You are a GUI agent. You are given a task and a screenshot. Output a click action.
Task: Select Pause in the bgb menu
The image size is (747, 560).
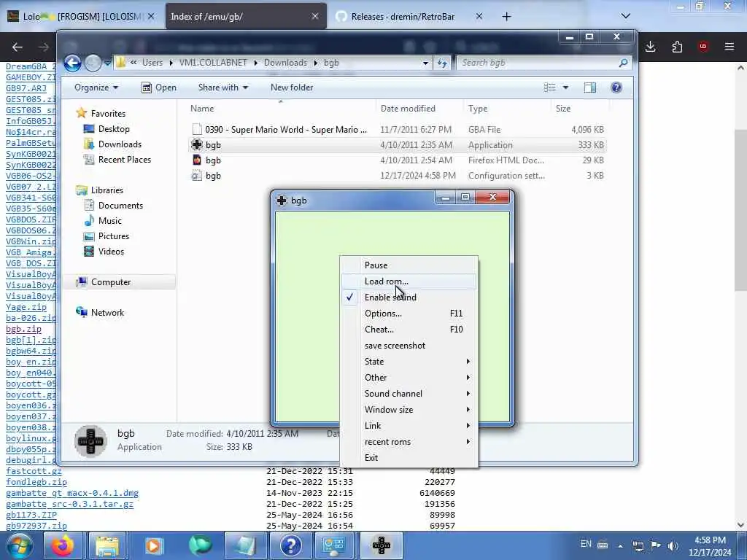coord(409,265)
